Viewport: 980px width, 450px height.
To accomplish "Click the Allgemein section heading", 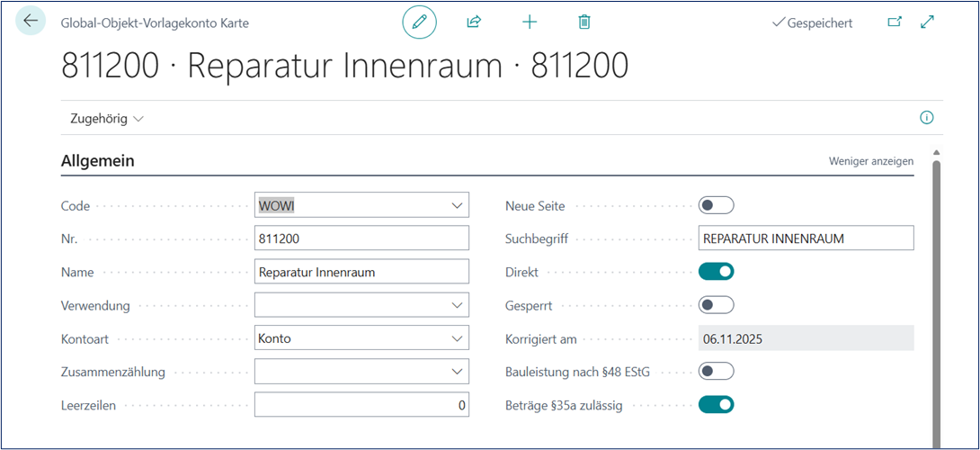I will (x=97, y=161).
